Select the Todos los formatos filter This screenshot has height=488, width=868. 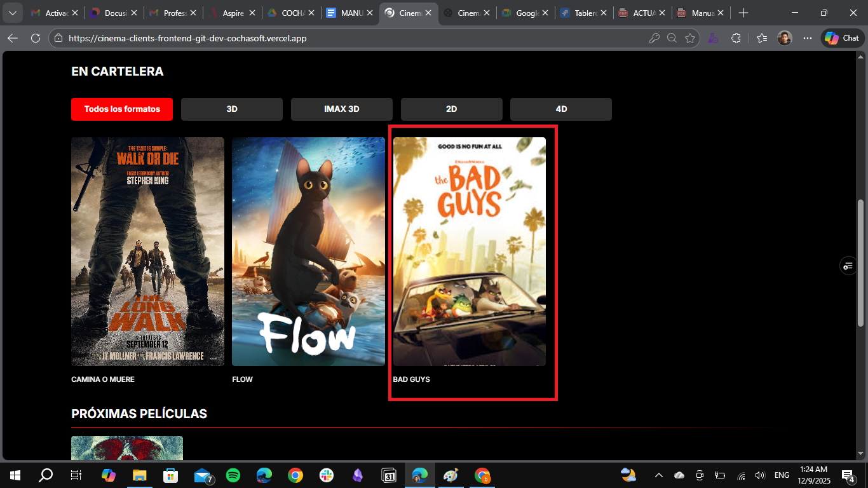pos(121,109)
